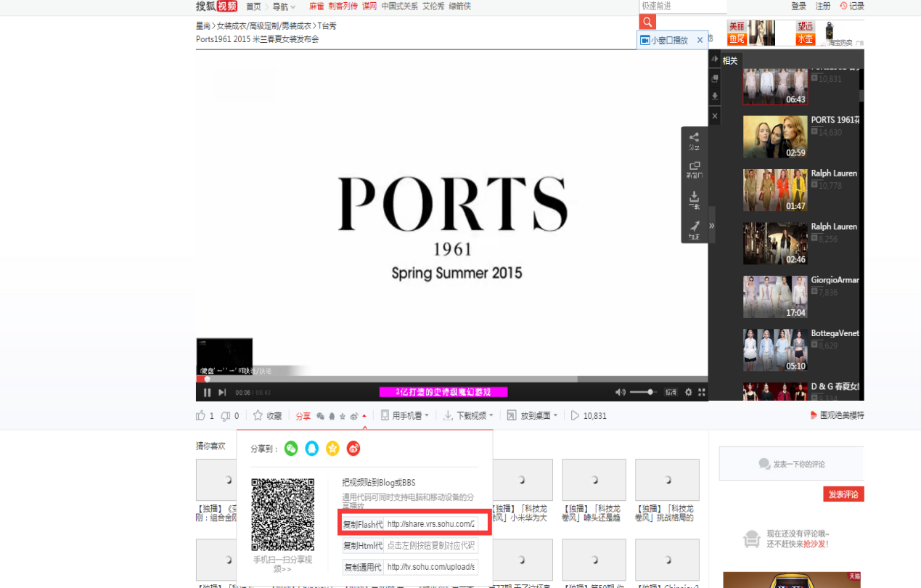Click the 登录 login link
This screenshot has height=588, width=921.
click(799, 7)
